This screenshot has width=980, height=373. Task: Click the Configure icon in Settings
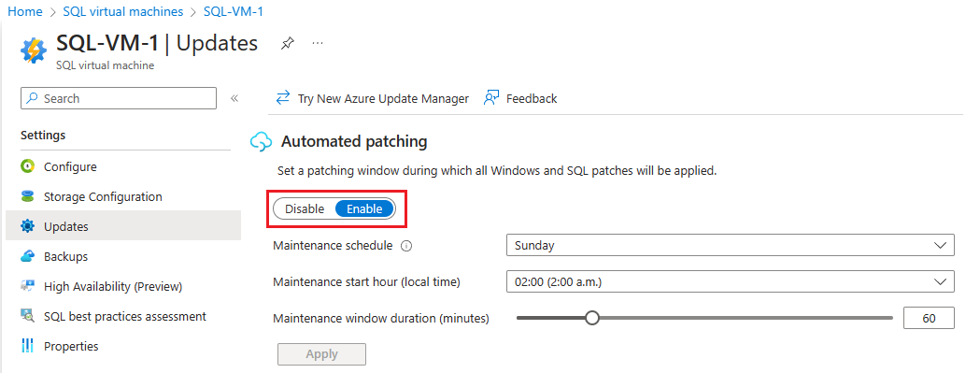(x=27, y=167)
